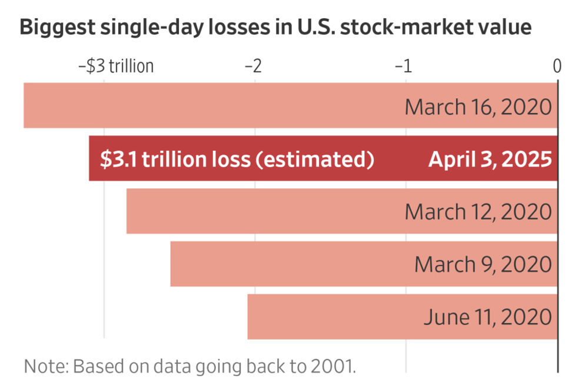Click the -1 axis label
This screenshot has height=392, width=575.
pyautogui.click(x=404, y=66)
